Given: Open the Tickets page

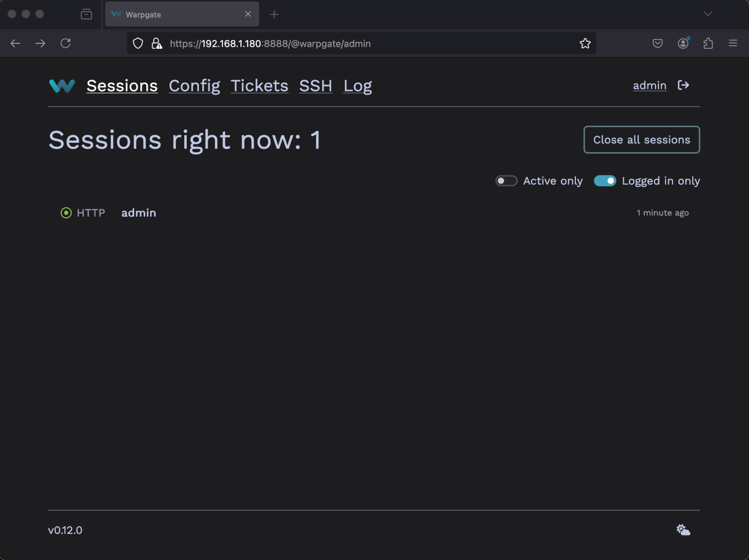Looking at the screenshot, I should [x=259, y=86].
